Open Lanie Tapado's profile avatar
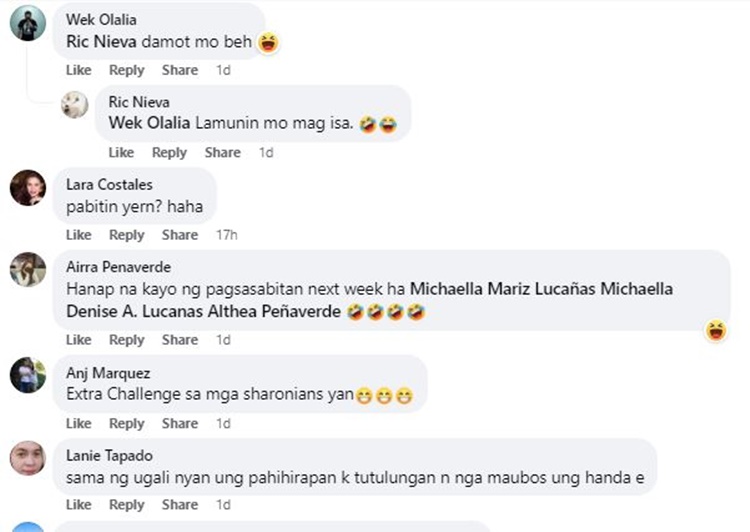 tap(28, 458)
